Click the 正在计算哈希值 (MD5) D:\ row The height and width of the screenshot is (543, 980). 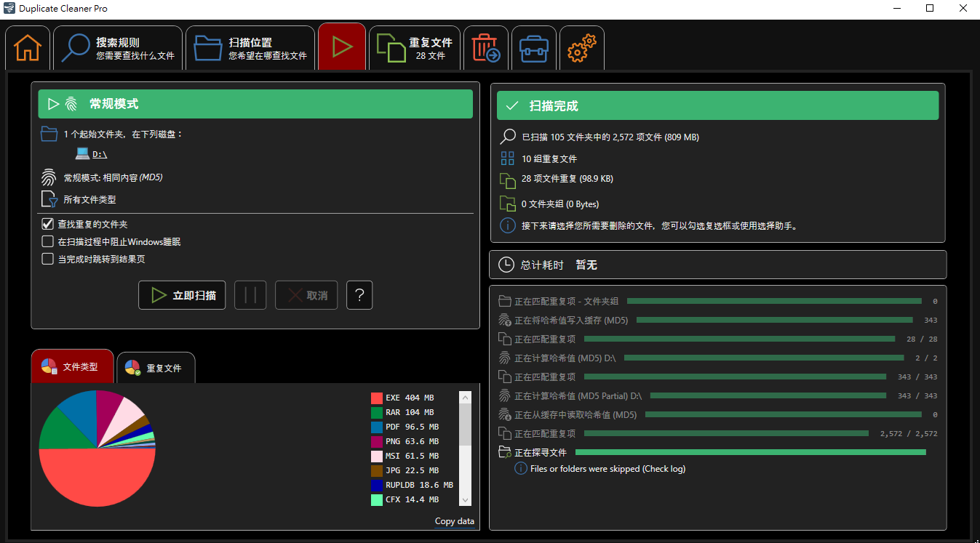point(718,358)
